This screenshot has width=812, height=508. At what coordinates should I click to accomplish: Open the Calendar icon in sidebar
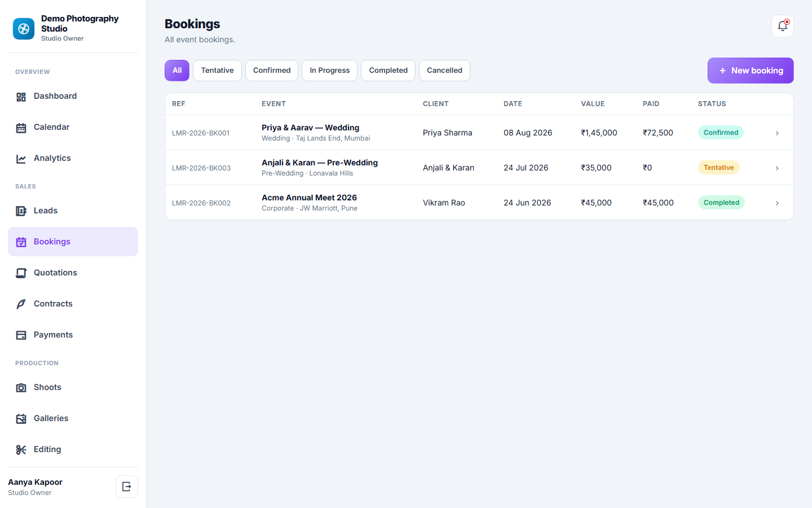[x=21, y=128]
